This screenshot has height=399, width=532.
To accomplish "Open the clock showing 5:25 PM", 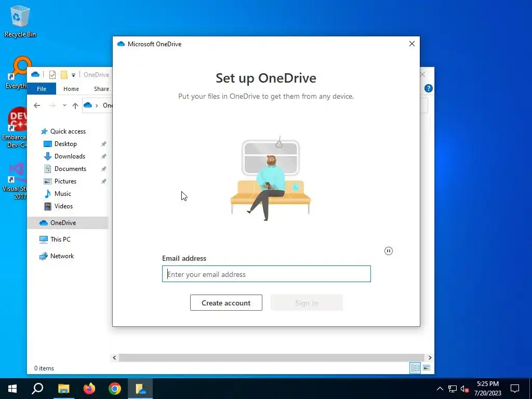I will pyautogui.click(x=487, y=389).
